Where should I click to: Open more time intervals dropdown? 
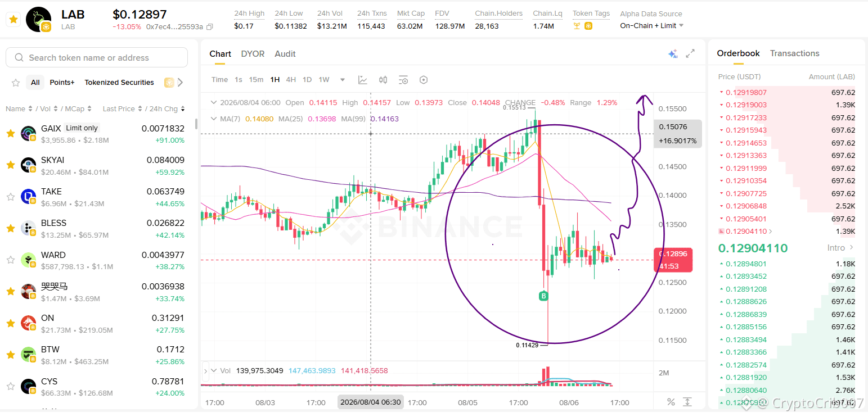[x=343, y=80]
